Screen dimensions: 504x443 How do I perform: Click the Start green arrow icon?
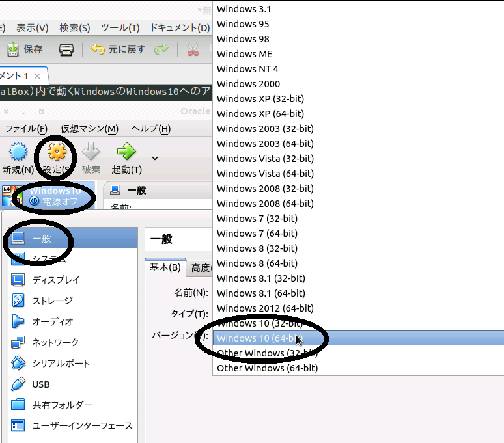tap(126, 151)
